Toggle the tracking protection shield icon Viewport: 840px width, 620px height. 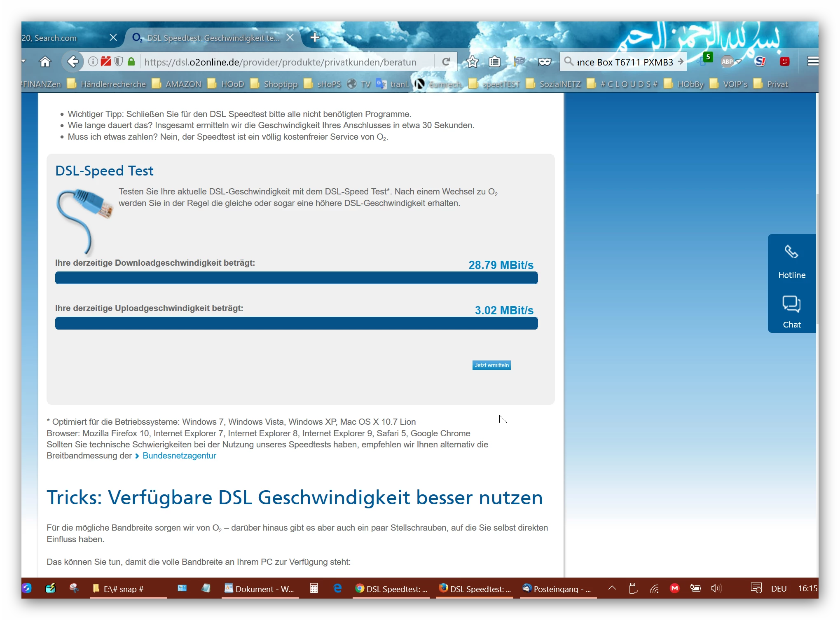[119, 62]
